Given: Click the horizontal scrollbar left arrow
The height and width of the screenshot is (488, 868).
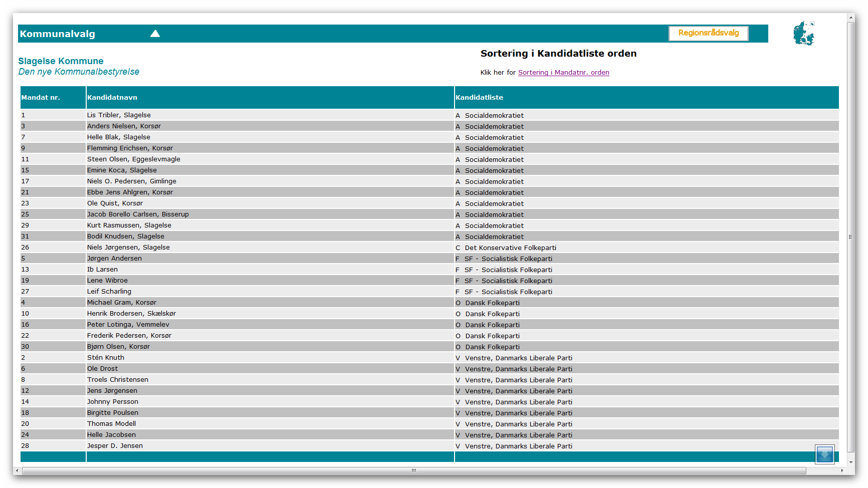Looking at the screenshot, I should [x=18, y=471].
